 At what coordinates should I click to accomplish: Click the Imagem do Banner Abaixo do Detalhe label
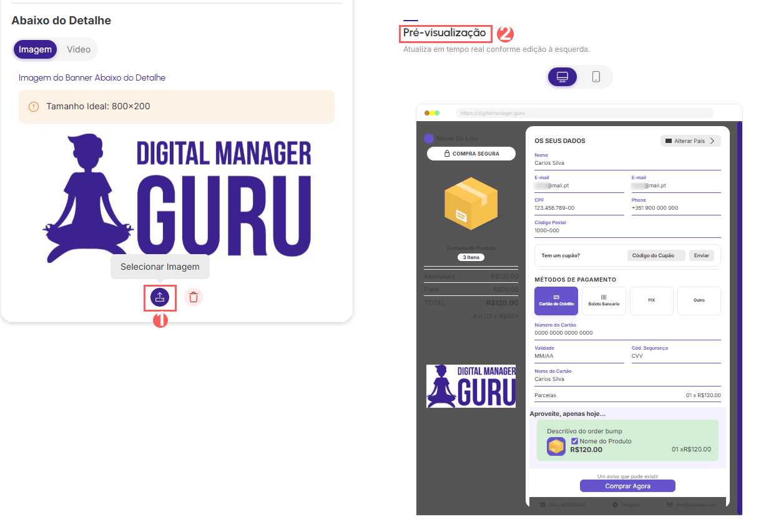click(x=92, y=77)
